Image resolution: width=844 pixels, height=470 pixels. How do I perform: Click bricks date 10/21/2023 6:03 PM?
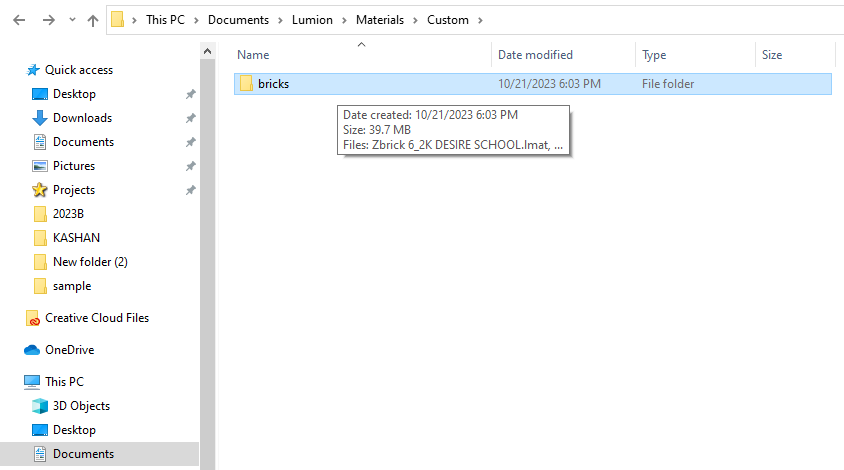549,84
